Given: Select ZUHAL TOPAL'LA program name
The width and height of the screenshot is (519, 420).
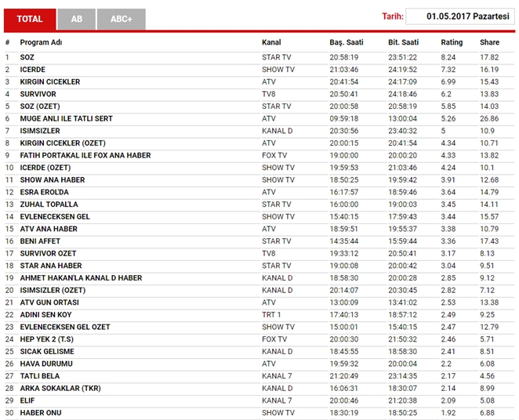Looking at the screenshot, I should click(x=49, y=204).
